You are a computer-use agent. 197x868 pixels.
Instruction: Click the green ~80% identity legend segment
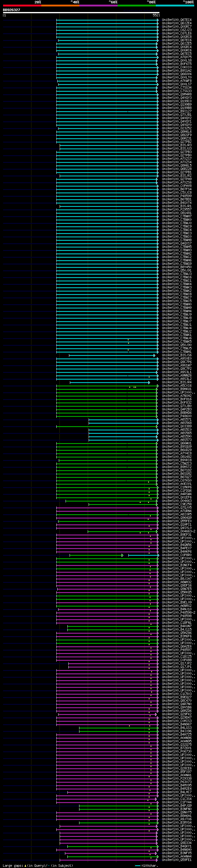click(x=137, y=6)
